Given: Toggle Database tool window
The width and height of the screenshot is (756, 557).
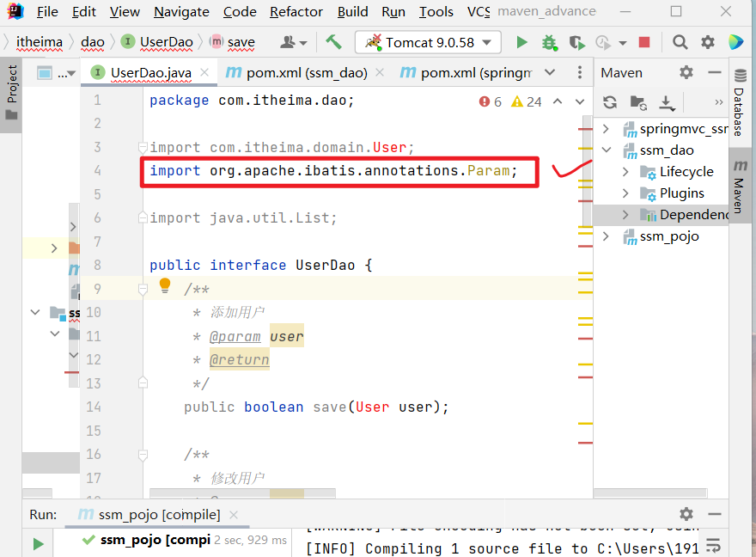Looking at the screenshot, I should [739, 102].
